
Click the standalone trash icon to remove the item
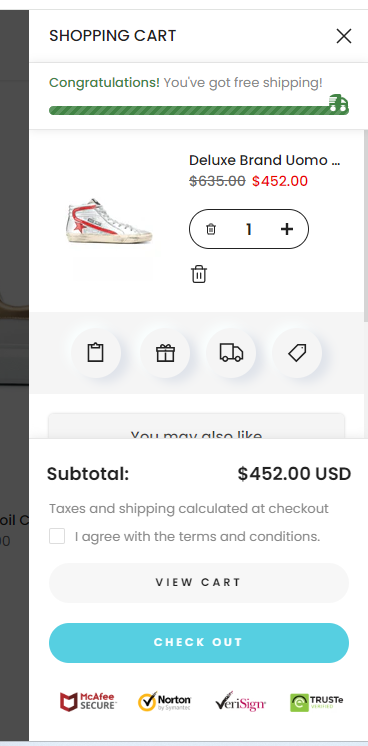coord(199,275)
